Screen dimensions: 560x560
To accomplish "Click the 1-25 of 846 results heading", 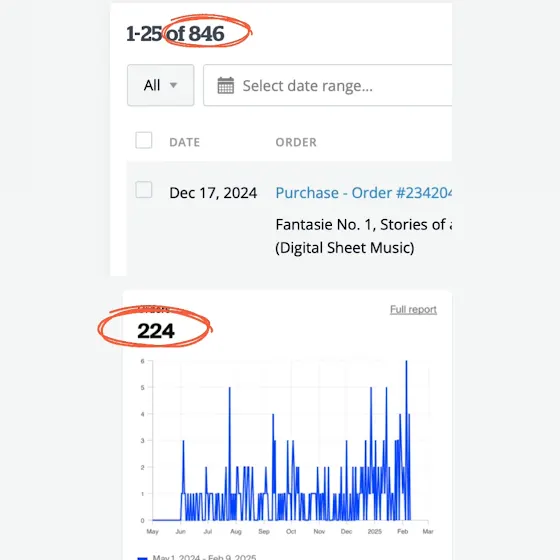I will 175,34.
